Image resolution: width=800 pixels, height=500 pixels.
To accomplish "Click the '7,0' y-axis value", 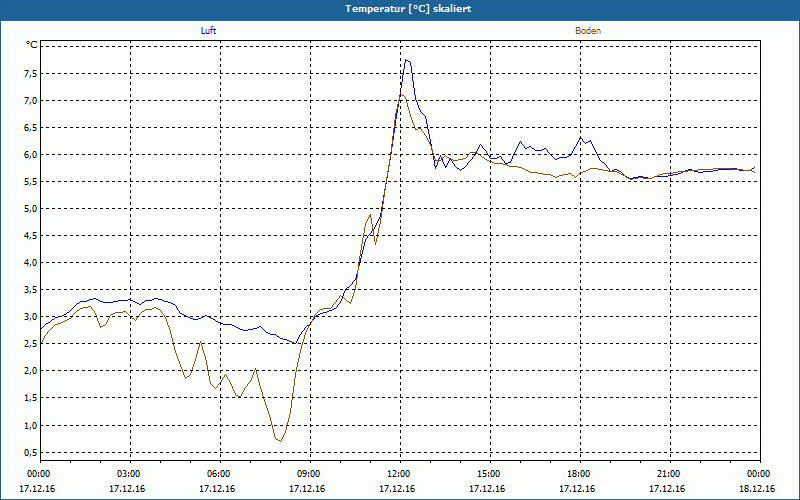I will pyautogui.click(x=30, y=101).
